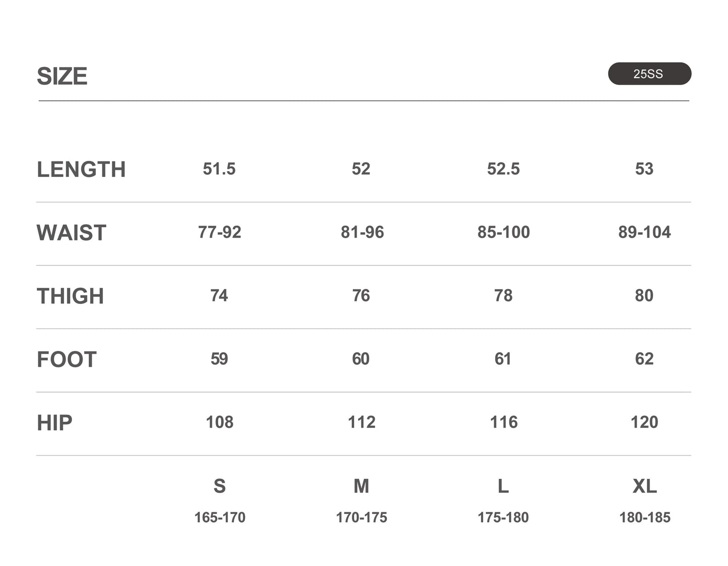Select the LENGTH row label
The height and width of the screenshot is (566, 728).
click(81, 169)
